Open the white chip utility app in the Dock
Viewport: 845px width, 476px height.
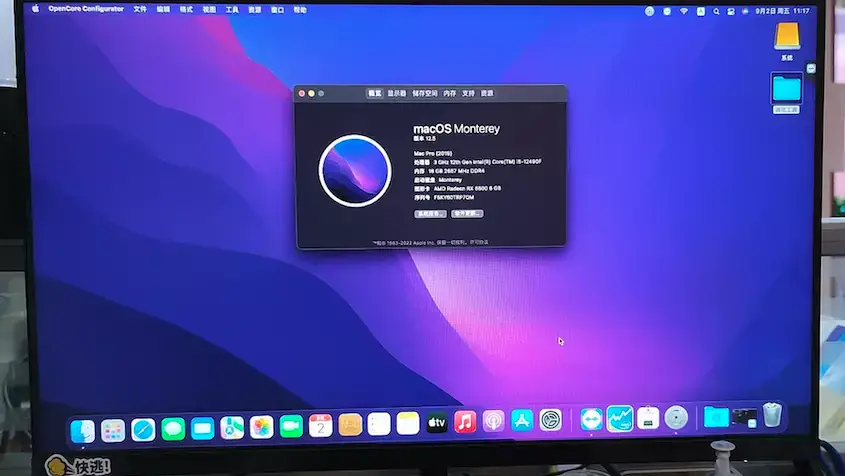648,418
